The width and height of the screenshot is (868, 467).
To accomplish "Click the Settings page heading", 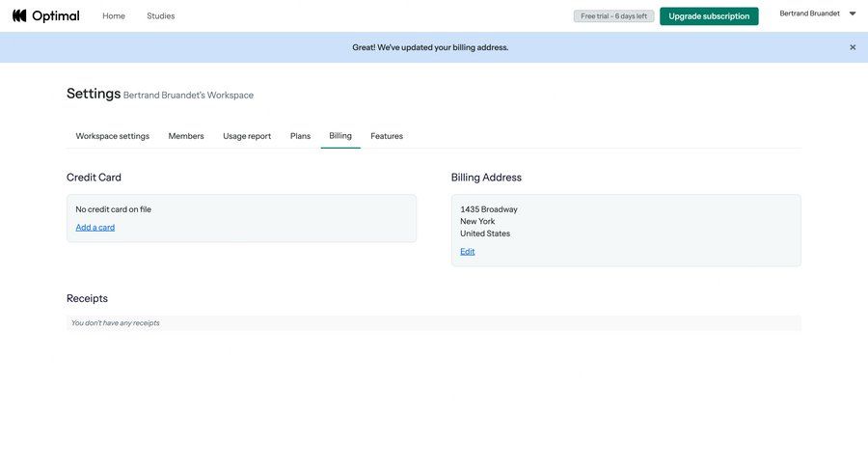I will click(94, 94).
